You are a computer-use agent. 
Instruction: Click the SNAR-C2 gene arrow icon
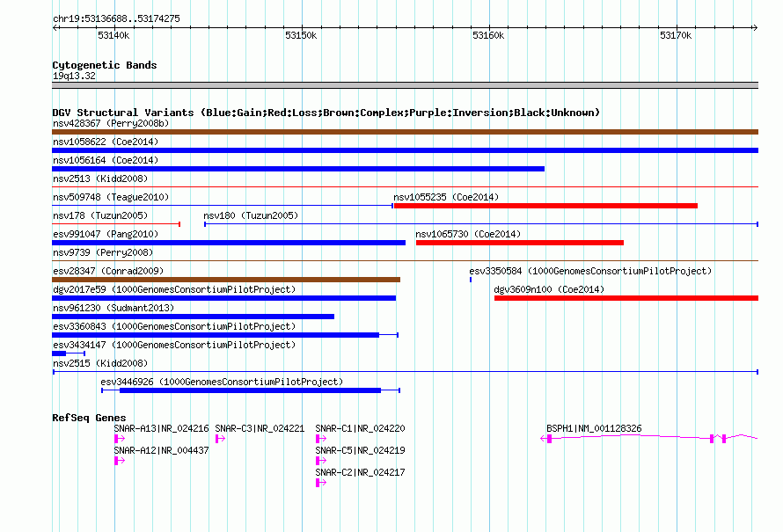point(321,483)
